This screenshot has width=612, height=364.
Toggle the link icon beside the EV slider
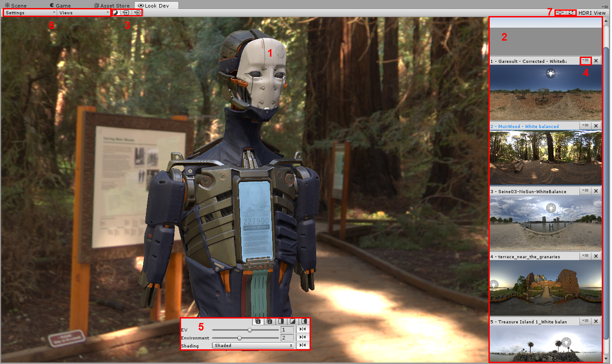click(x=303, y=330)
